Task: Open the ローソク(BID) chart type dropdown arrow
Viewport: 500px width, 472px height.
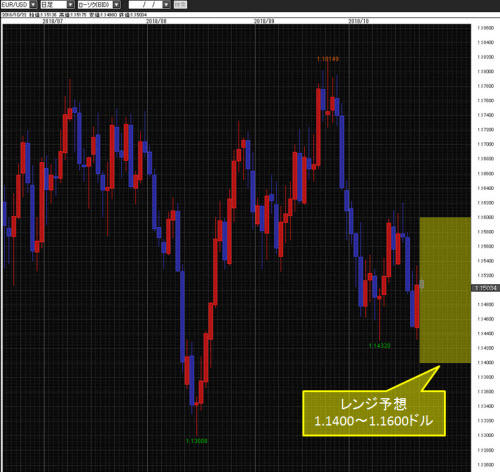Action: pyautogui.click(x=116, y=5)
